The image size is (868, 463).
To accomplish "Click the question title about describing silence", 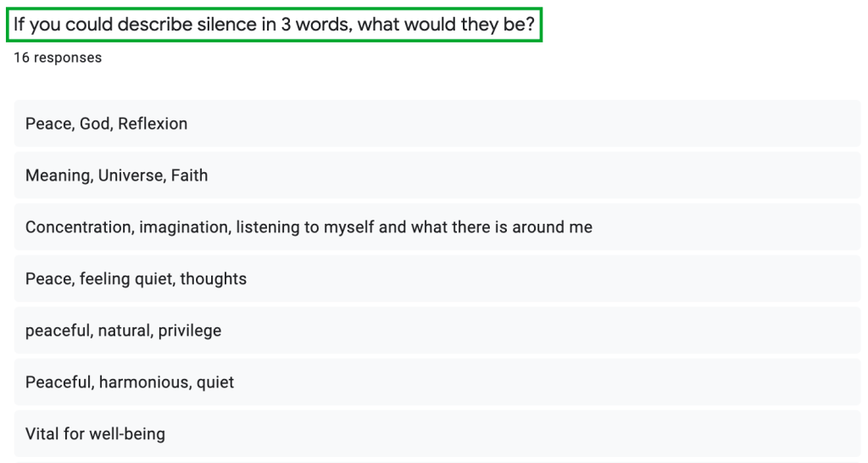I will tap(274, 25).
